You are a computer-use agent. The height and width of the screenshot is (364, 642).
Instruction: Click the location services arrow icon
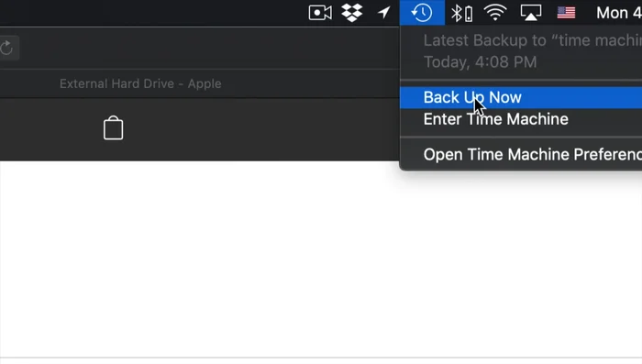(x=383, y=12)
